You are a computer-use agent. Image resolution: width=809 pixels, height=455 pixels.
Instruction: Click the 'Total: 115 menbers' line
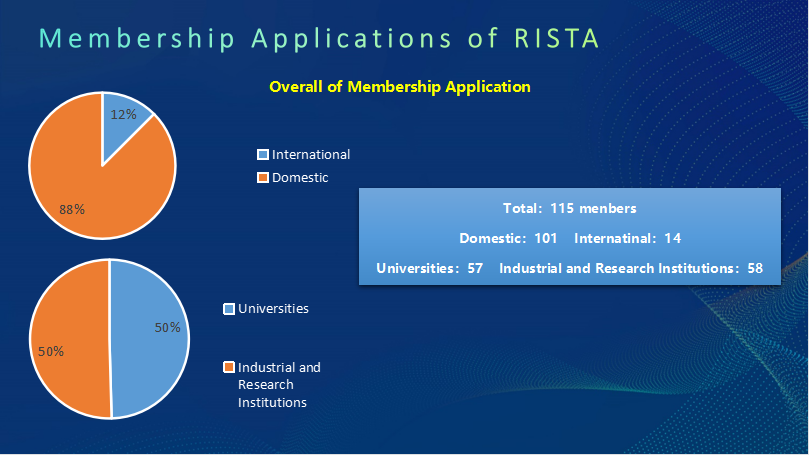(570, 208)
